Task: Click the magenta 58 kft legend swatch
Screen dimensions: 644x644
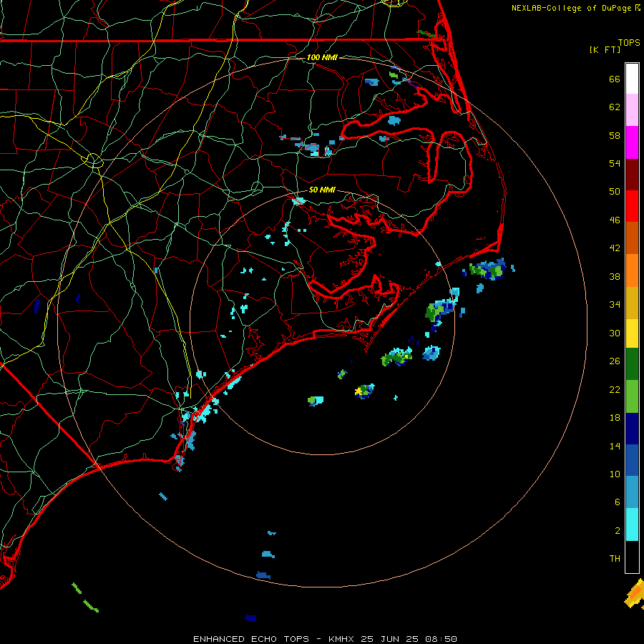Action: [632, 142]
